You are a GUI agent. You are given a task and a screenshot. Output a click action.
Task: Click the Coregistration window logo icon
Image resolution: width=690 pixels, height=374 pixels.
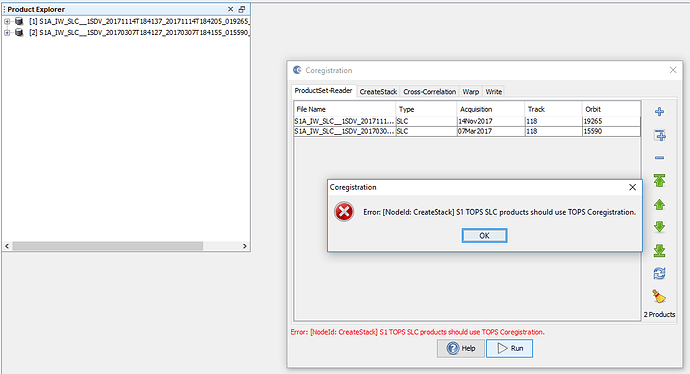click(x=297, y=70)
